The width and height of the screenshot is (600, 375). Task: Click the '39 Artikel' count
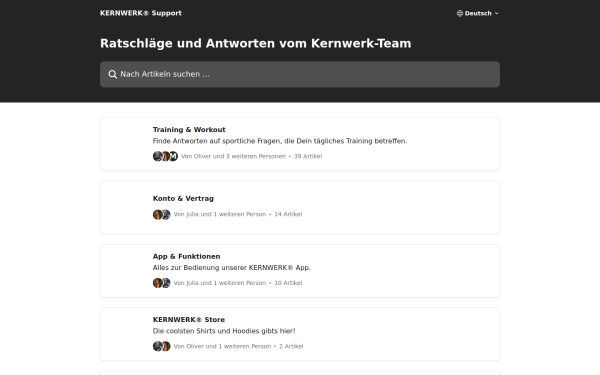point(308,156)
